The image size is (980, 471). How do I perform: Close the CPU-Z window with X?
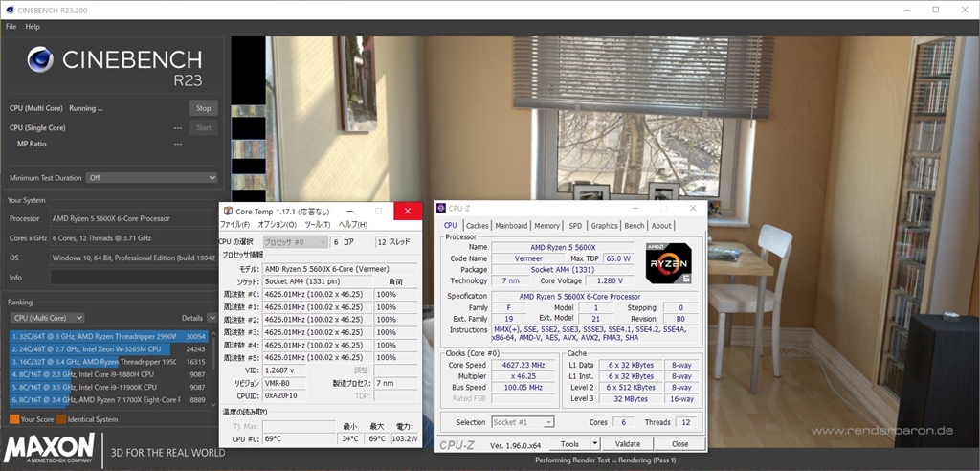point(693,208)
